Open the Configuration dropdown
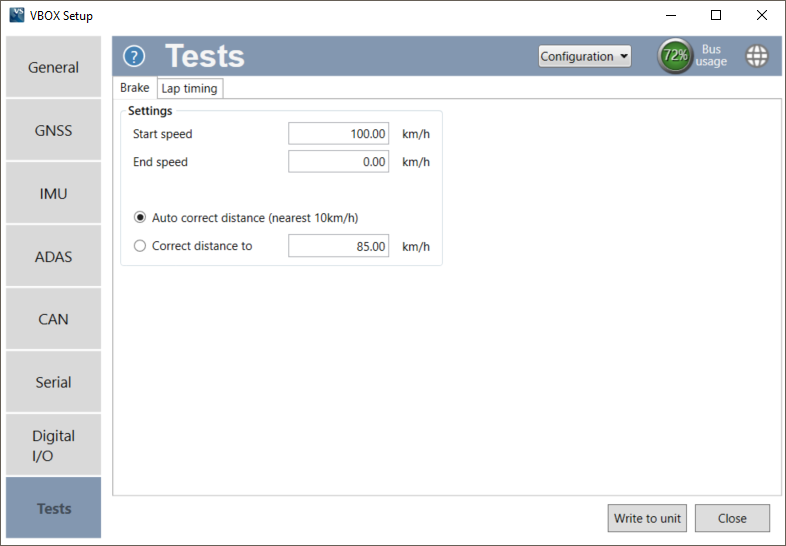The image size is (786, 546). click(x=584, y=56)
